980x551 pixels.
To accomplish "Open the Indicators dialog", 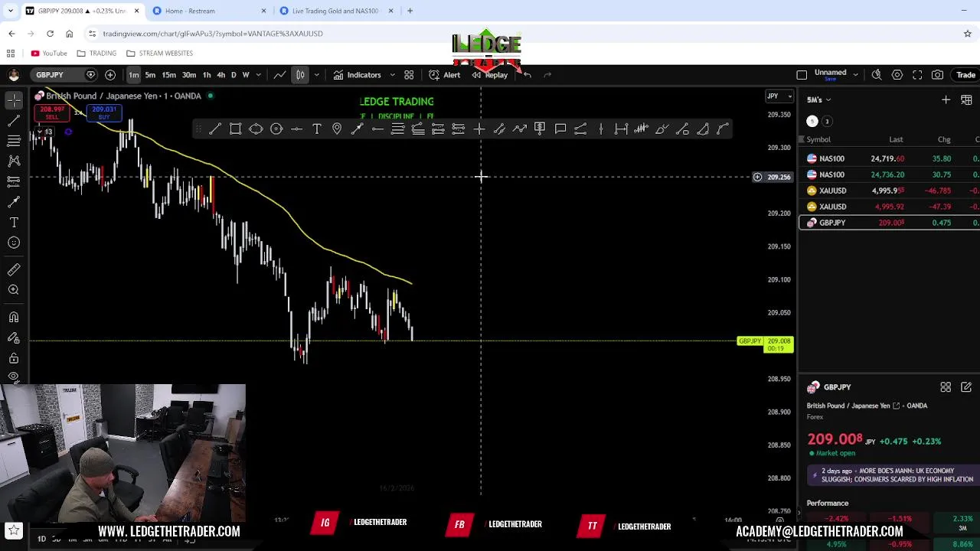I will coord(357,75).
